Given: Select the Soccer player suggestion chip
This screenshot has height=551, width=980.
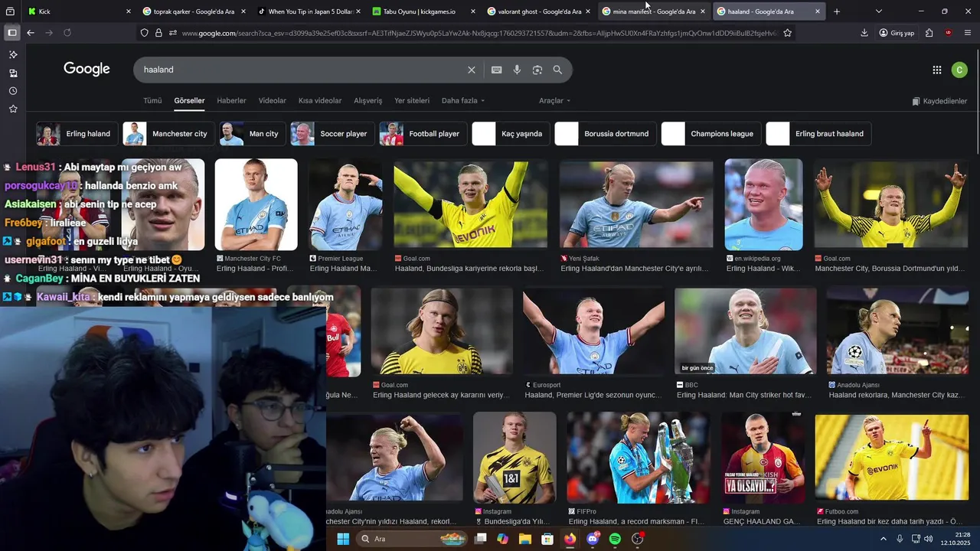Looking at the screenshot, I should click(x=332, y=134).
